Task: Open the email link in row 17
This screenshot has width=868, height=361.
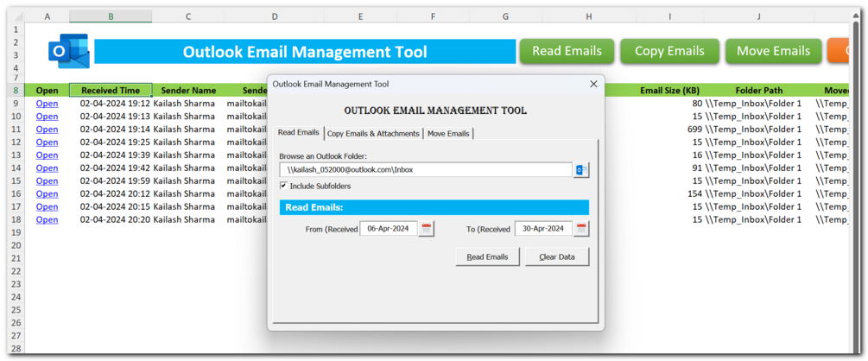Action: tap(47, 207)
